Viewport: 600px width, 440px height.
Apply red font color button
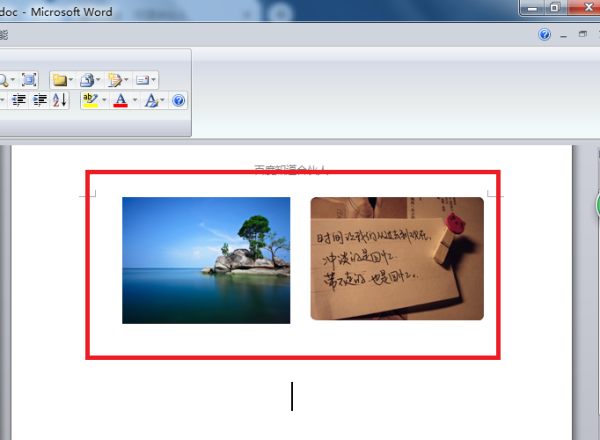[x=121, y=100]
